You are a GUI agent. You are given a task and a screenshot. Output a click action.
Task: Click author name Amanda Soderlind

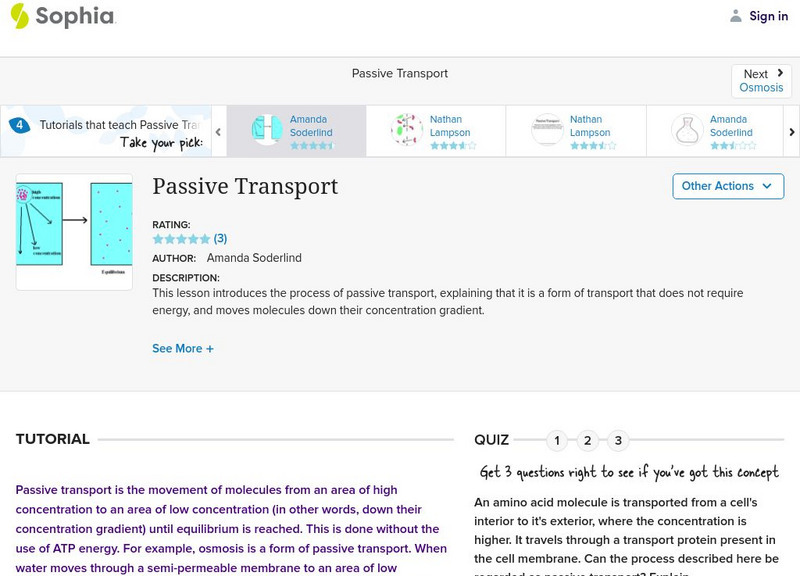coord(254,258)
